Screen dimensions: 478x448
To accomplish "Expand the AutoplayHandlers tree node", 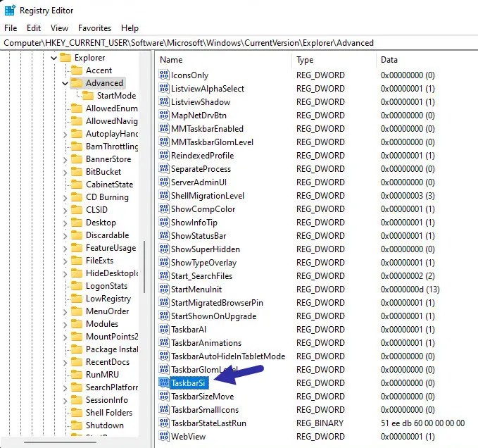I will 65,134.
